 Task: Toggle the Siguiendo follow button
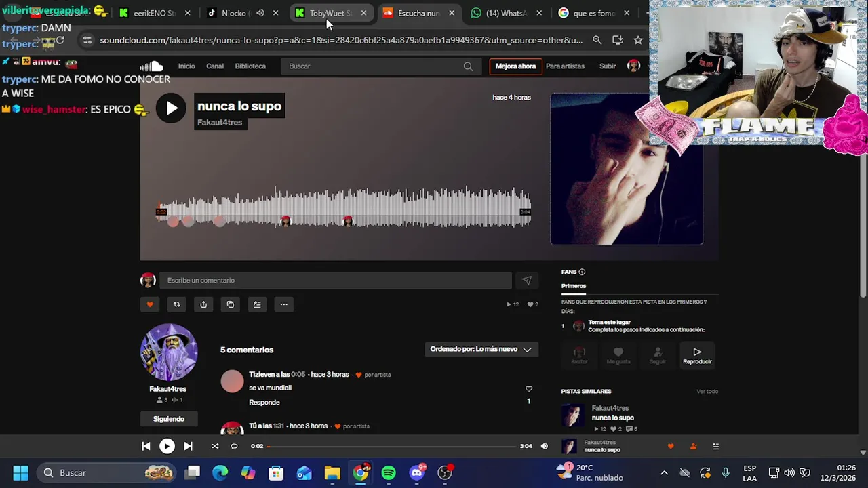coord(169,419)
